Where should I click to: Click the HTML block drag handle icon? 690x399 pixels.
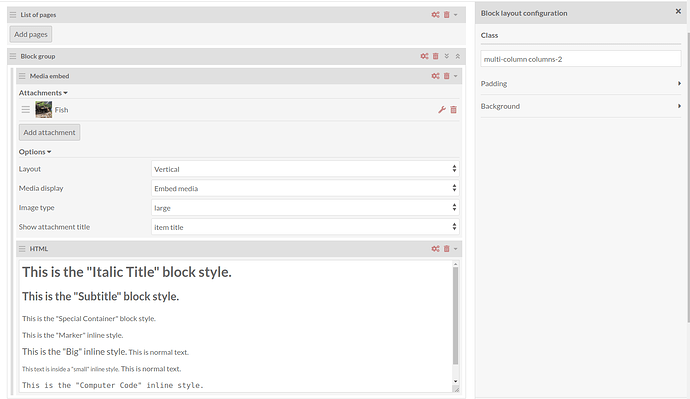click(22, 249)
